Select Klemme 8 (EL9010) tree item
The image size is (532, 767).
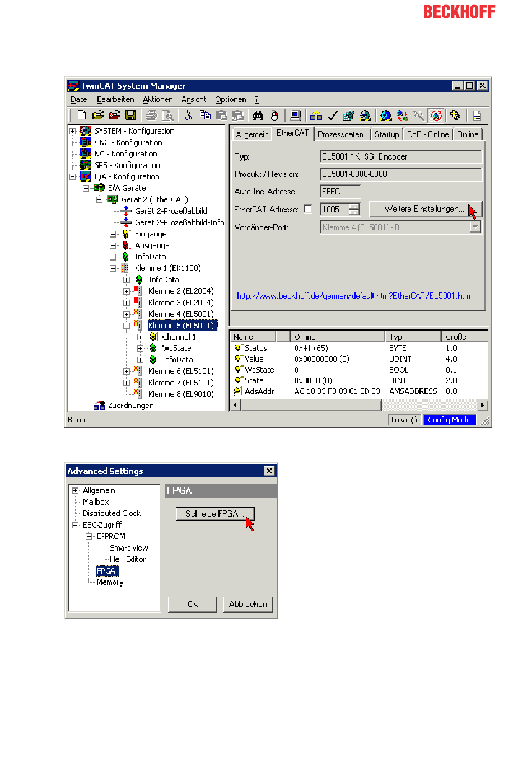pyautogui.click(x=181, y=394)
